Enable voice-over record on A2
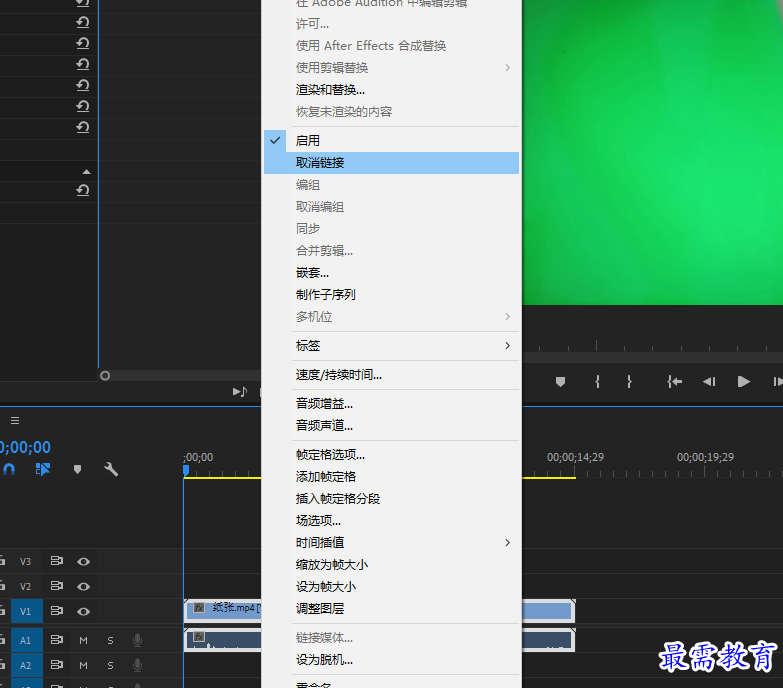 (x=137, y=665)
